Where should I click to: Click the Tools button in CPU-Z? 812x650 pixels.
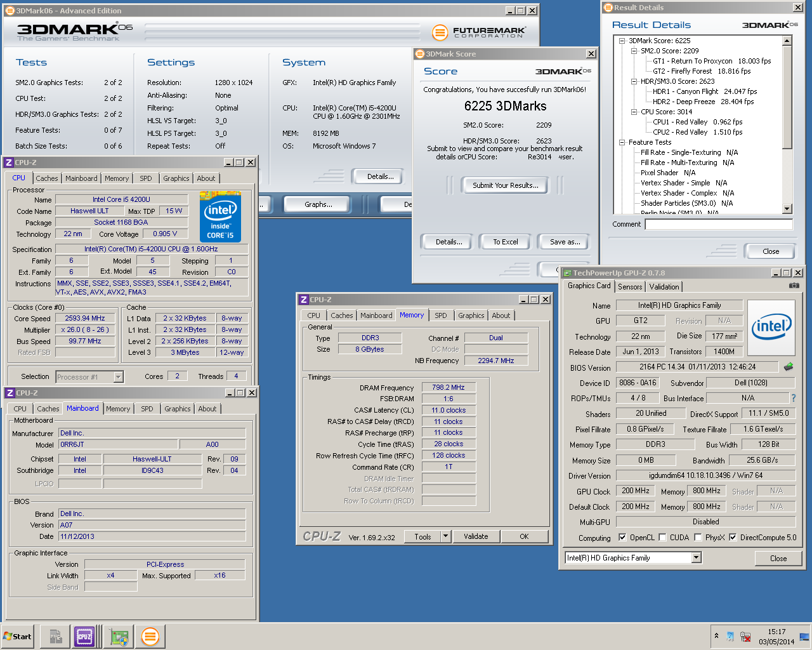click(422, 536)
